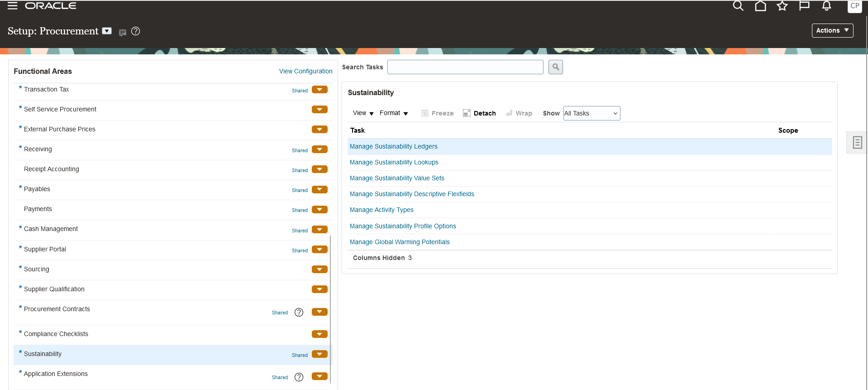Select Supplier Qualification functional area
The image size is (868, 390).
(54, 289)
